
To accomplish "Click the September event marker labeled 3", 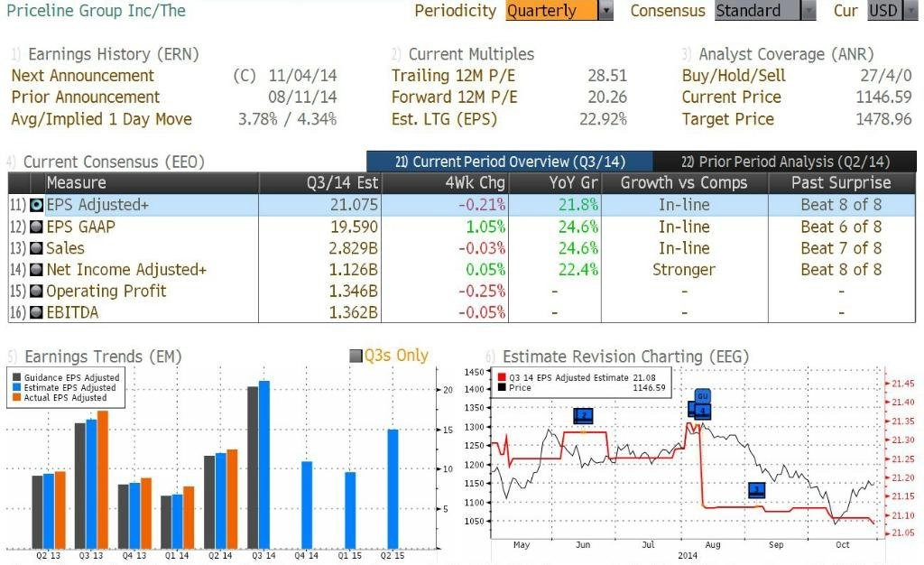I will click(757, 489).
